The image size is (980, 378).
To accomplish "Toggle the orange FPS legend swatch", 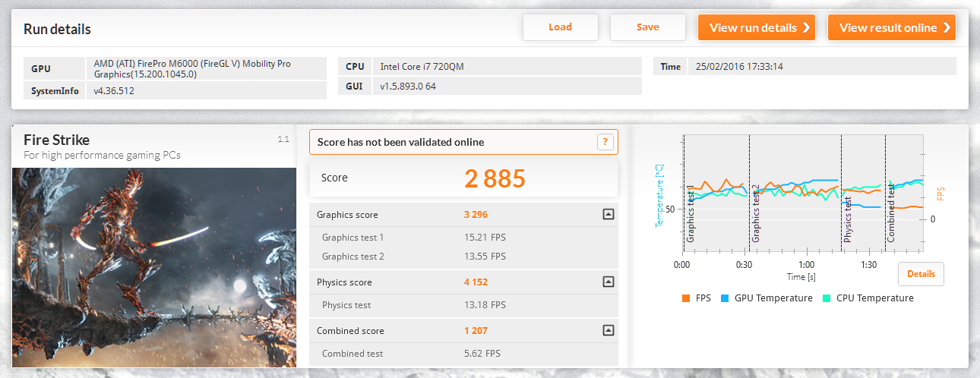I will pos(685,298).
